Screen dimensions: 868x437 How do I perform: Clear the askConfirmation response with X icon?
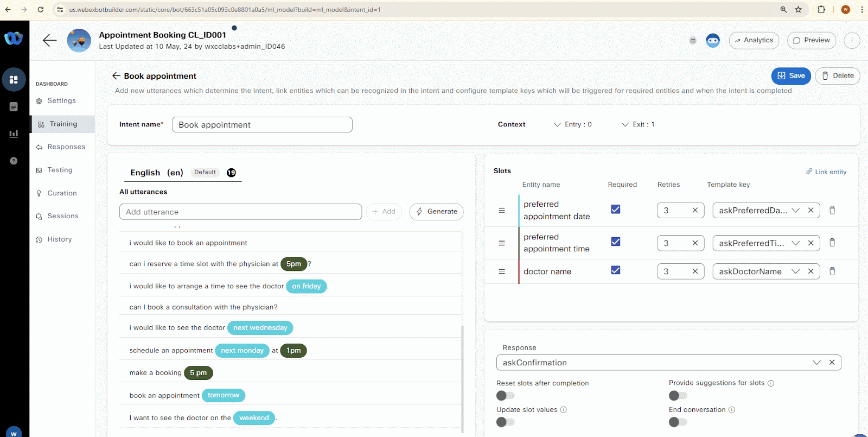point(832,363)
